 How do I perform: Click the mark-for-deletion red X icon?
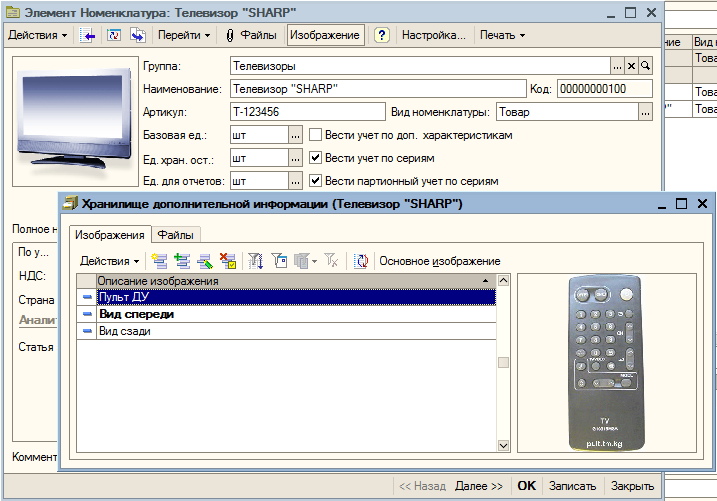pyautogui.click(x=228, y=261)
